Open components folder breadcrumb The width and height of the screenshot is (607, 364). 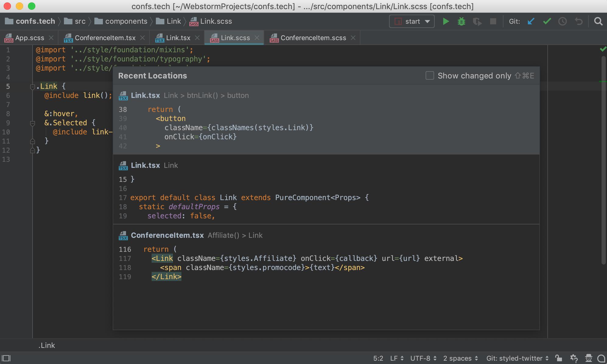121,21
